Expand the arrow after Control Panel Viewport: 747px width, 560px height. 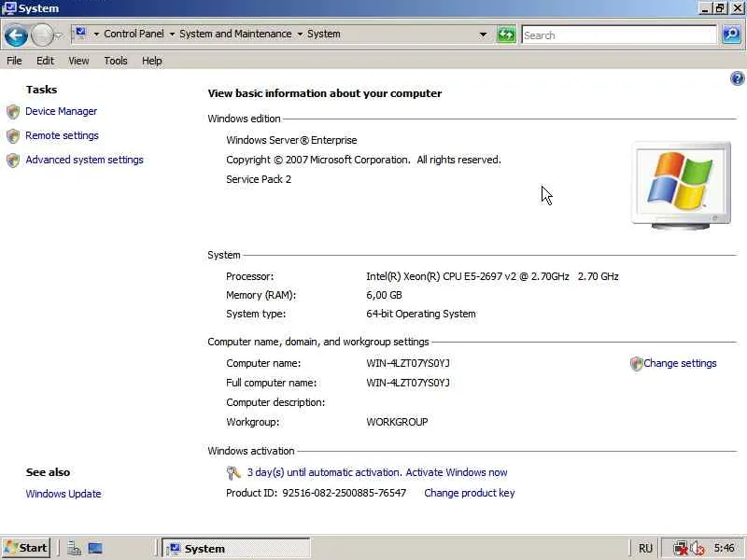click(x=172, y=35)
